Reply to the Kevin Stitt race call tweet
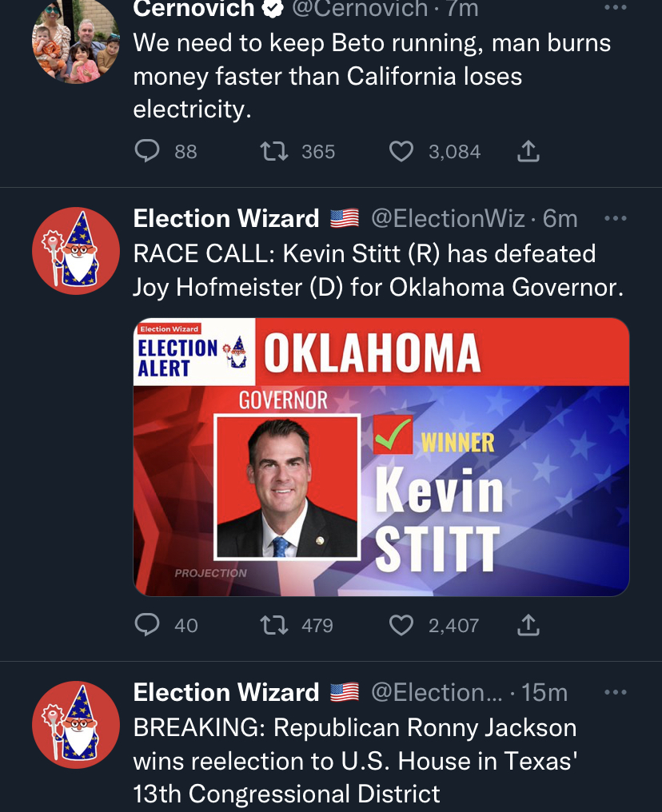Screen dimensions: 662x812 point(147,625)
